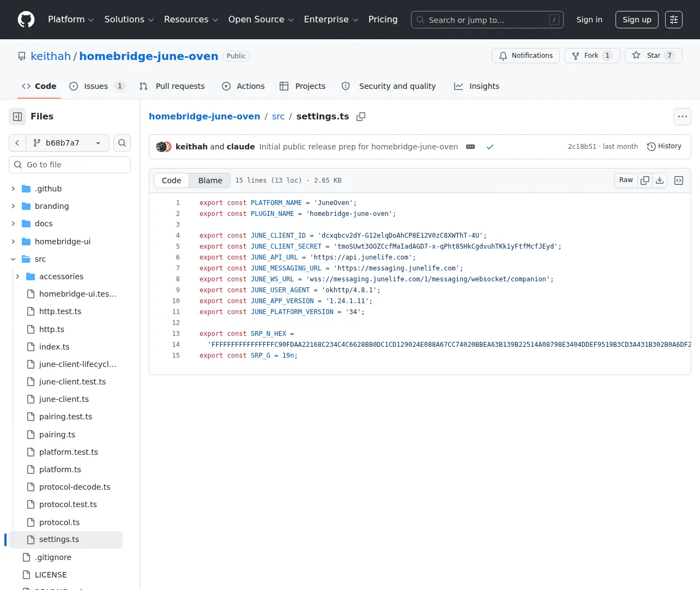The width and height of the screenshot is (700, 590).
Task: Open the symbols panel icon
Action: click(x=679, y=180)
